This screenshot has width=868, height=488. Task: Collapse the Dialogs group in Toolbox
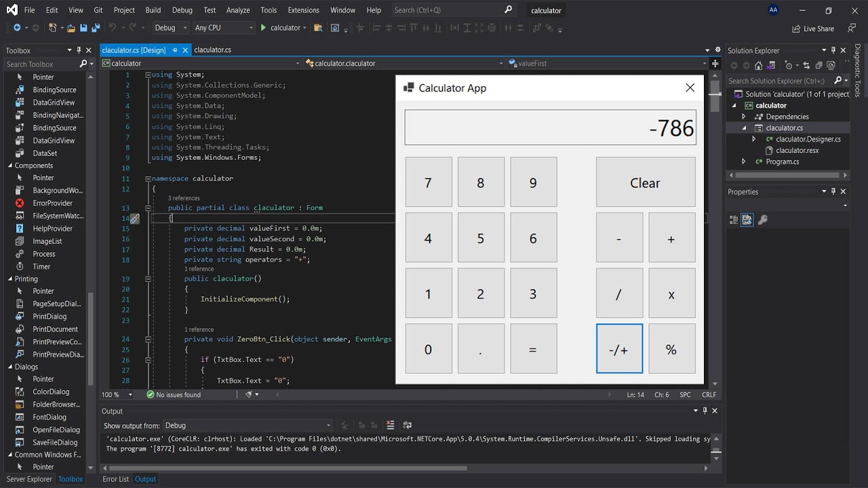10,367
